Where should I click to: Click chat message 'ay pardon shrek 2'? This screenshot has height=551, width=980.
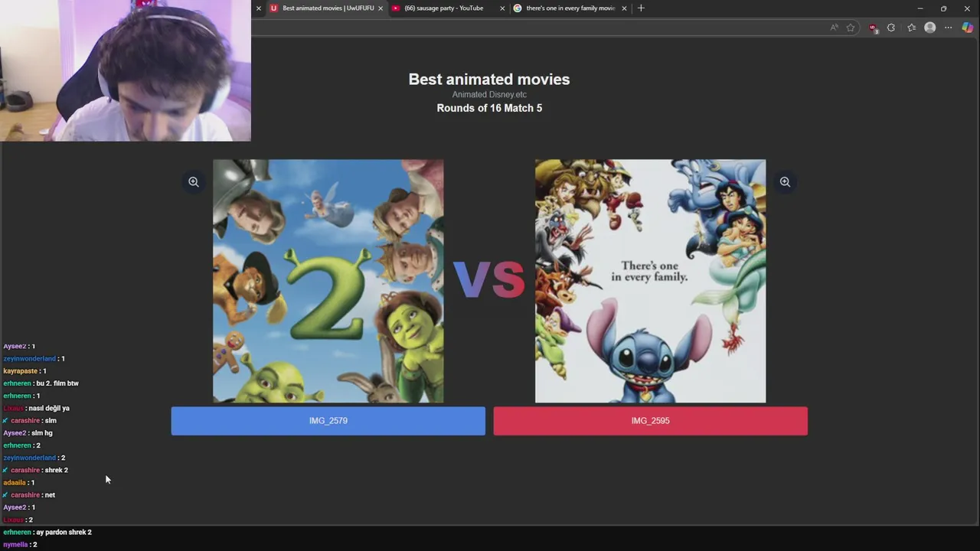tap(64, 532)
